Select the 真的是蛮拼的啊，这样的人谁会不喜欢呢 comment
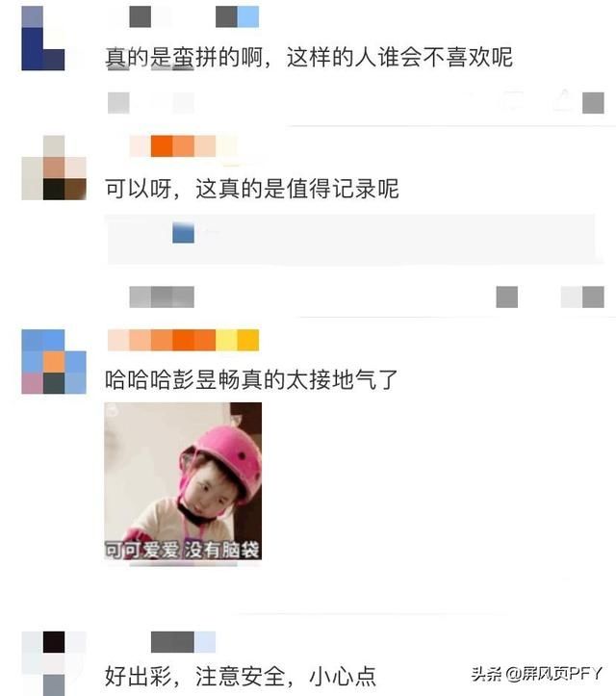Screen dimensions: 616x696 tap(309, 58)
